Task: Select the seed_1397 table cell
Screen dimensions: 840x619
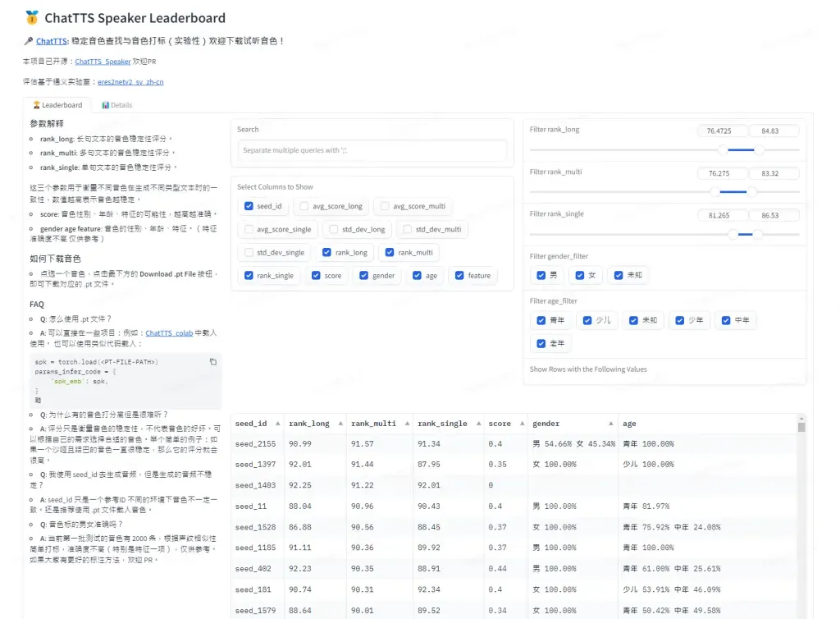Action: tap(257, 464)
